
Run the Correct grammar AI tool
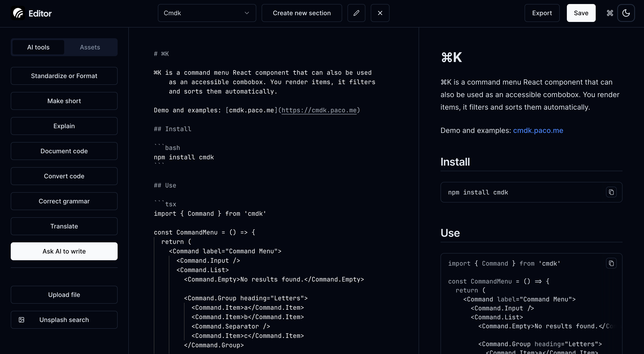click(x=64, y=201)
